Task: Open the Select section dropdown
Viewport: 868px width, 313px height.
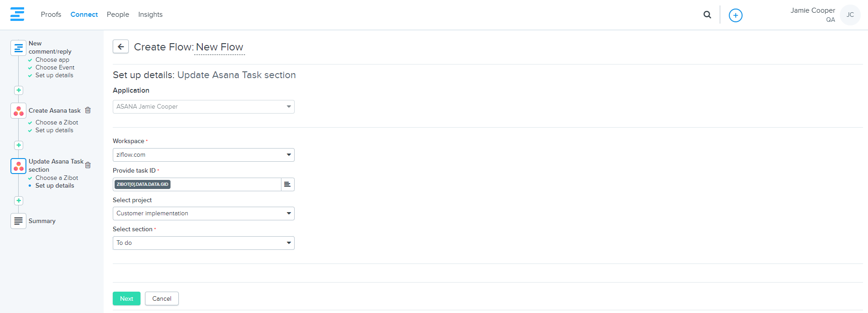Action: tap(203, 243)
